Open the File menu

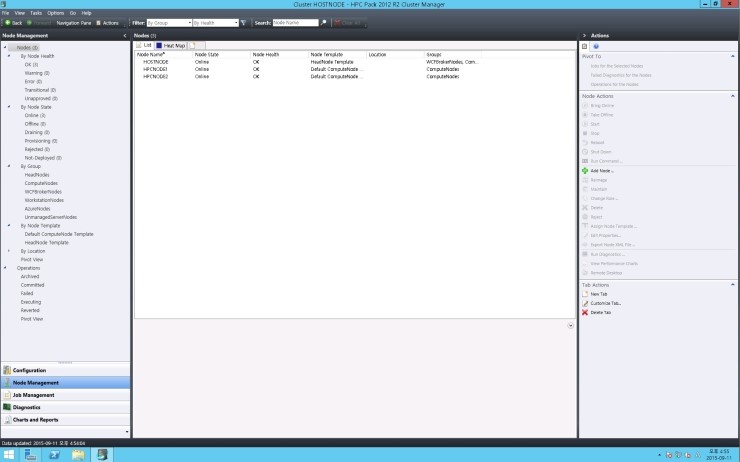coord(5,13)
